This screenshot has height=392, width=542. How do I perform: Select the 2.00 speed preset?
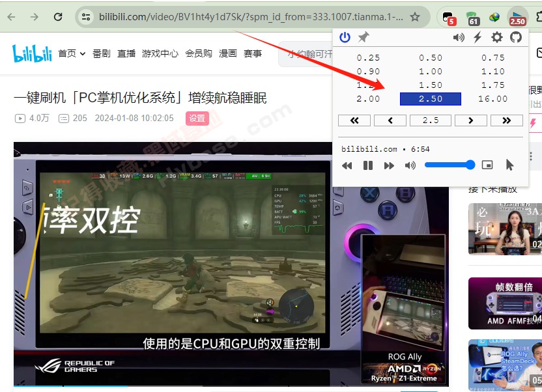tap(368, 99)
